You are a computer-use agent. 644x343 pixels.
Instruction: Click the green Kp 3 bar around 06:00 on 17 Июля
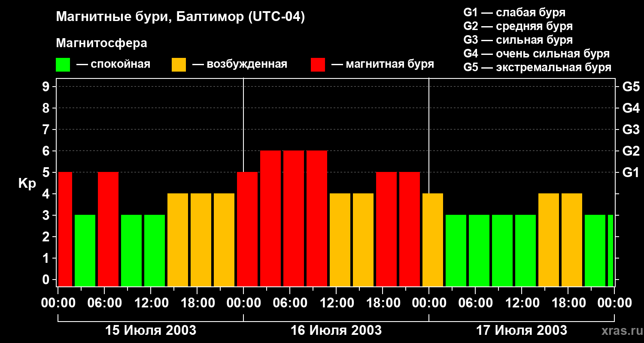coord(479,251)
